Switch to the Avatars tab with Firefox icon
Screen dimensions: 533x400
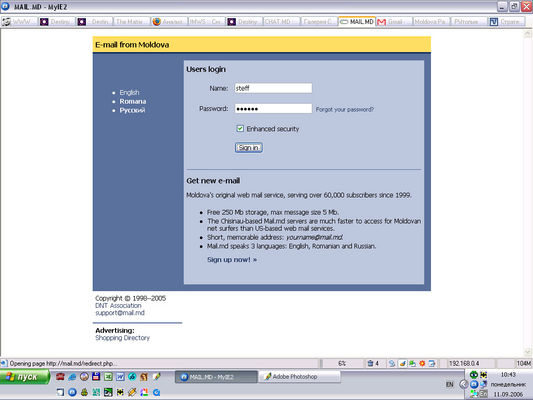click(x=169, y=22)
